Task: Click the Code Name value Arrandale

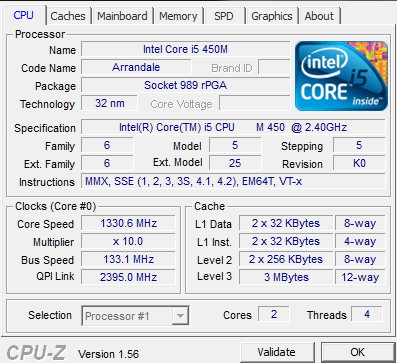Action: (136, 67)
